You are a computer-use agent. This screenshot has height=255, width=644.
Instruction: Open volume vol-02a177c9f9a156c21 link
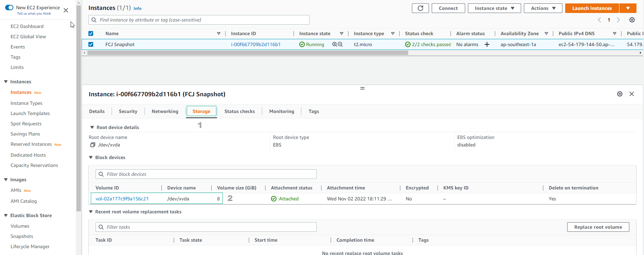(122, 199)
